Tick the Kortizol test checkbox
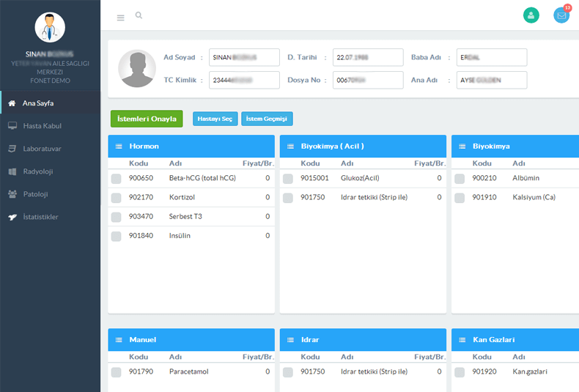 pyautogui.click(x=117, y=198)
